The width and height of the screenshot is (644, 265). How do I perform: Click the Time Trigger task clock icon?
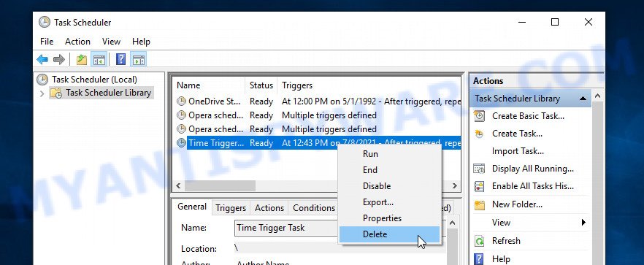click(181, 143)
